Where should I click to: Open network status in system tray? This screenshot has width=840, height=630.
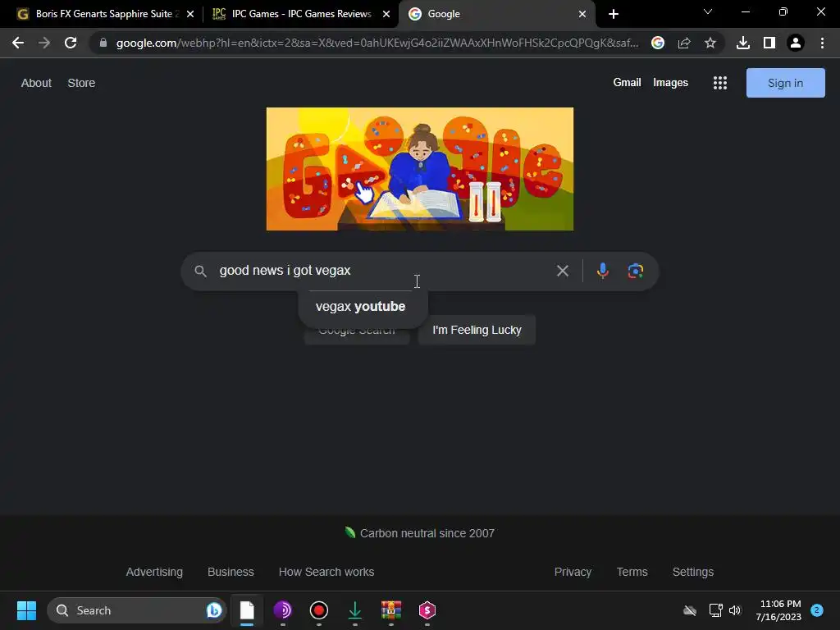tap(715, 610)
